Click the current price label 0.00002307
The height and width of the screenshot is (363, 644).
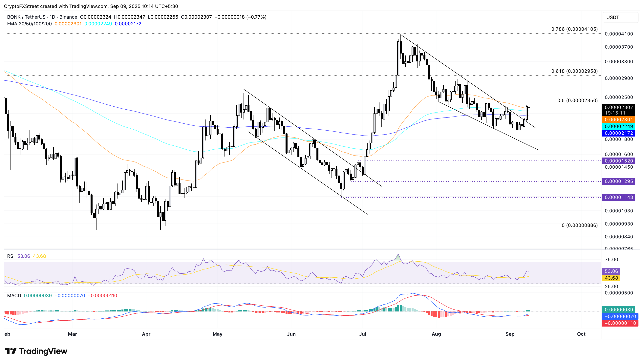click(618, 108)
